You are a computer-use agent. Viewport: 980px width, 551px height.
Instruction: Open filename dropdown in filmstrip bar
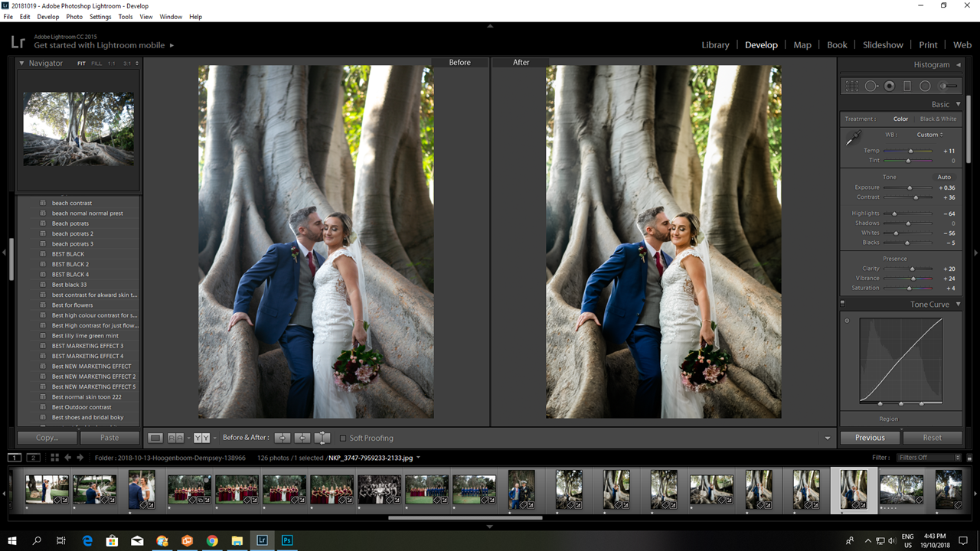(418, 458)
